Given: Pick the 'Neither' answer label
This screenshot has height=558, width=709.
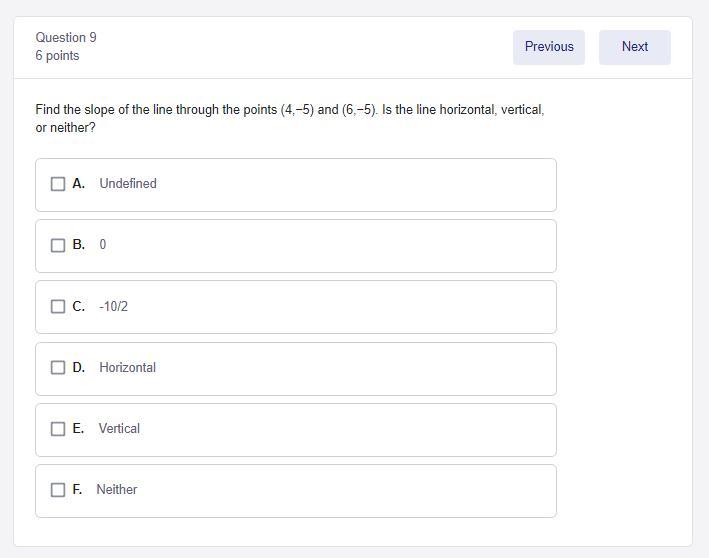Looking at the screenshot, I should 117,490.
